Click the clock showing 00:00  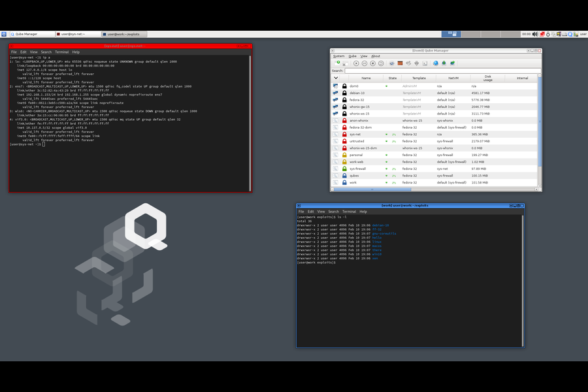click(526, 34)
